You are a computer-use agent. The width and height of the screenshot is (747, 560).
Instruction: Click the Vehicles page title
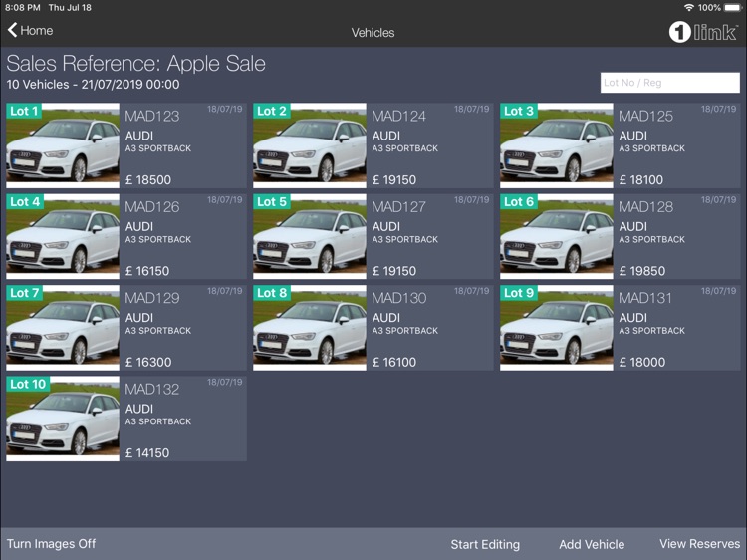point(373,33)
